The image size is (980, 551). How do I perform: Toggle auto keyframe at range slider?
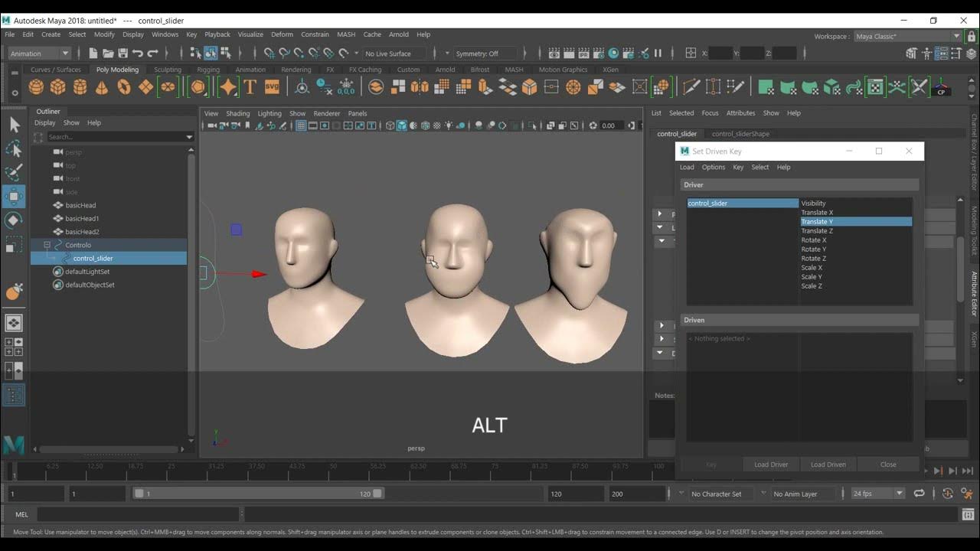pyautogui.click(x=948, y=494)
